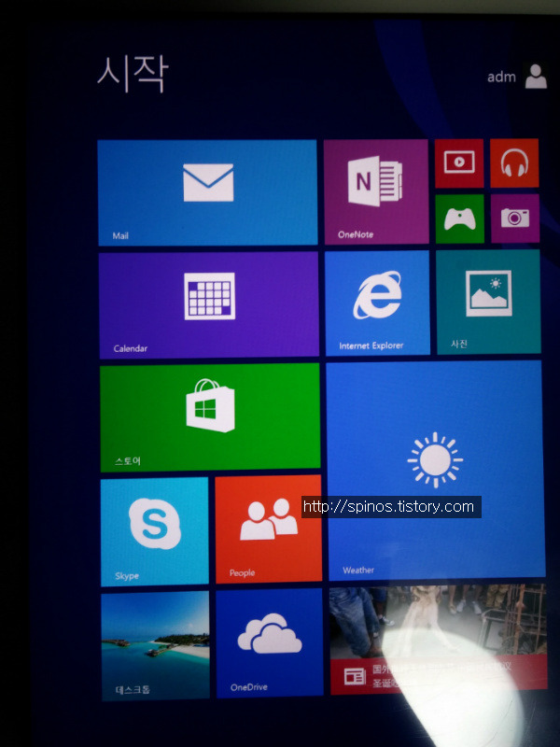Launch the Skype tile
This screenshot has width=560, height=747.
(154, 532)
